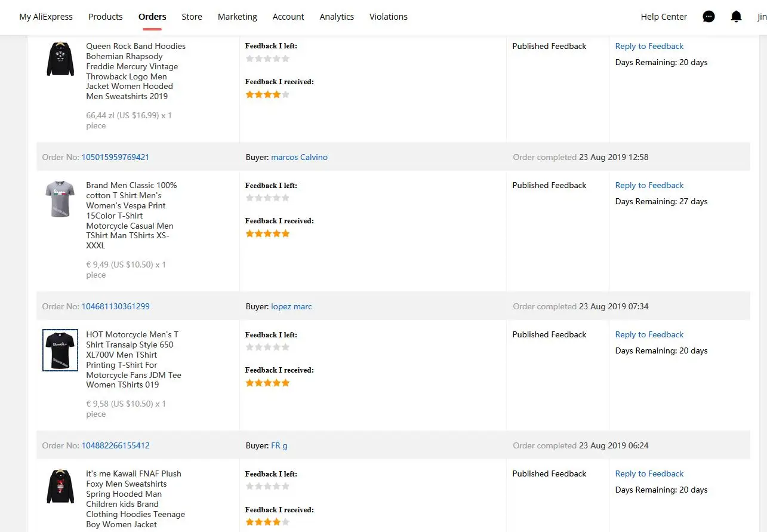Open the Help Center link

[x=664, y=17]
